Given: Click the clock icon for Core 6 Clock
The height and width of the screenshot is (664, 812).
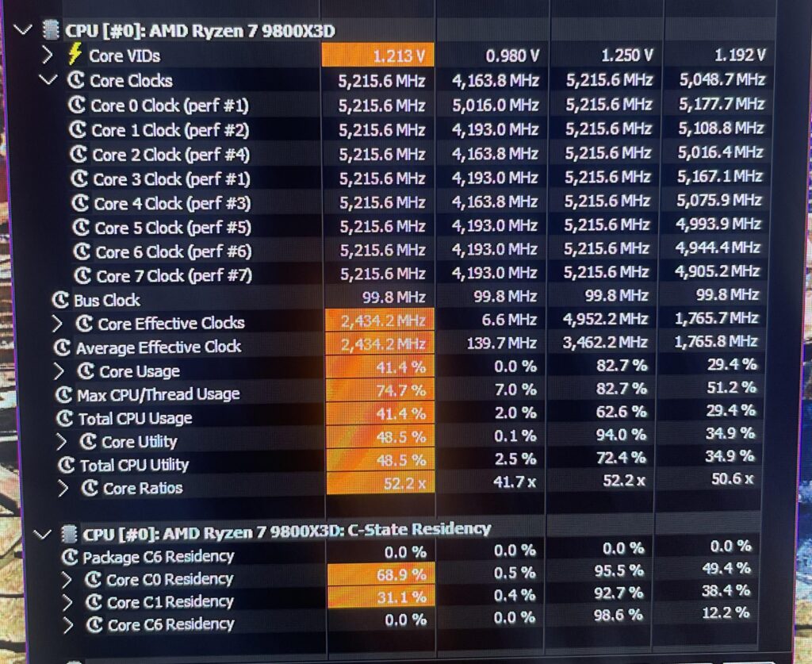Looking at the screenshot, I should coord(82,251).
